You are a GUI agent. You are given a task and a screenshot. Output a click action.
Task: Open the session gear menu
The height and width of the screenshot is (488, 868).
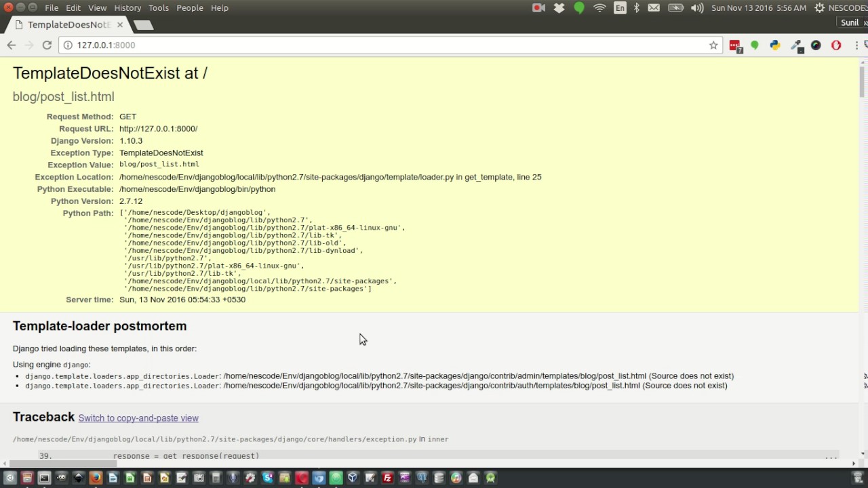coord(819,7)
